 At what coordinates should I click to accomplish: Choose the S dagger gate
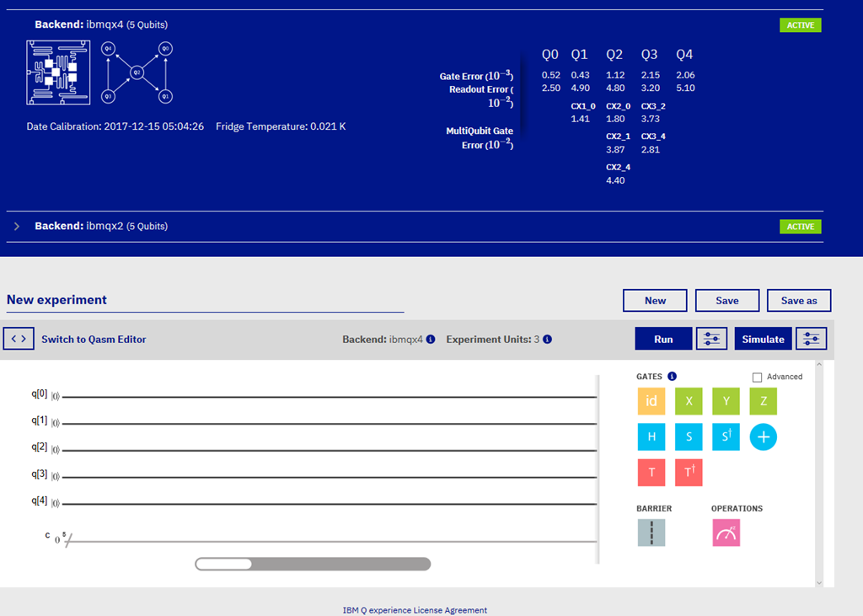tap(726, 437)
